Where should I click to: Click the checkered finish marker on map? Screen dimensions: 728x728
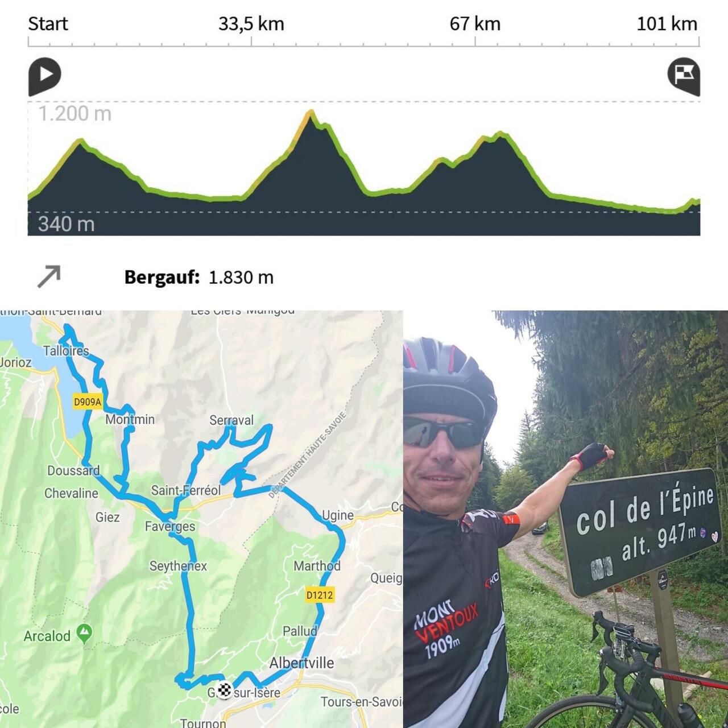(x=225, y=690)
